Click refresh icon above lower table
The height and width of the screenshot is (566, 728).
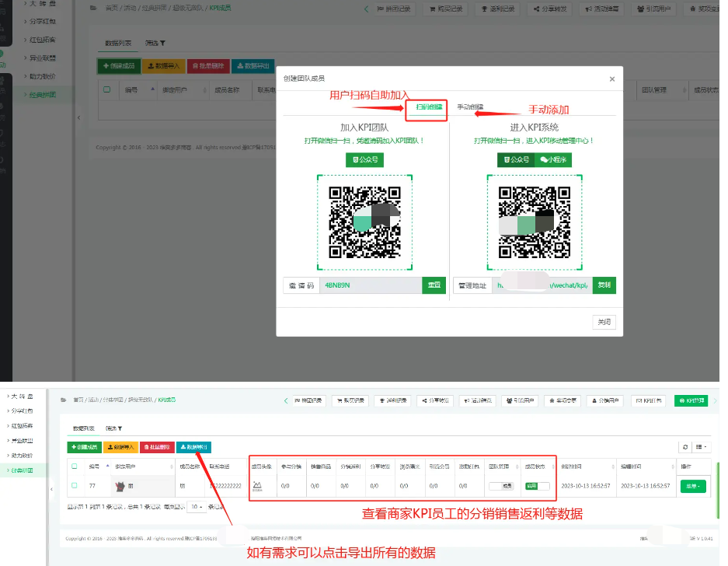pos(684,447)
